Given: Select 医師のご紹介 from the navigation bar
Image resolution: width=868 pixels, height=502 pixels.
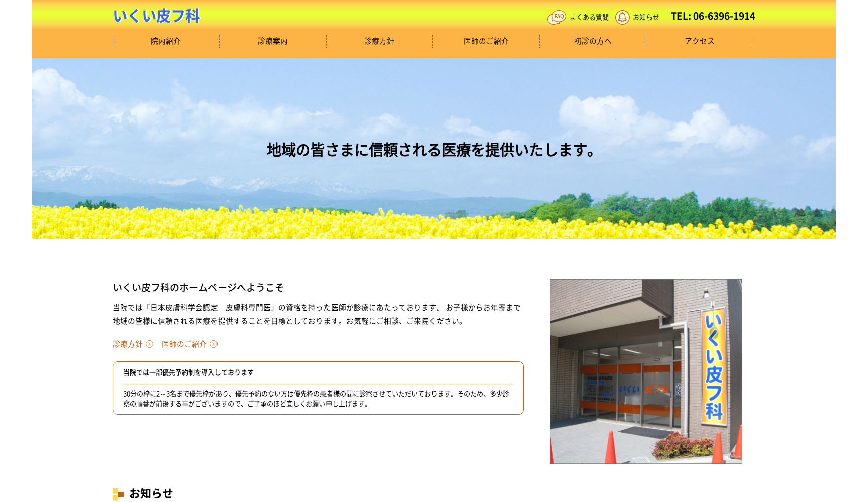Looking at the screenshot, I should pos(486,42).
